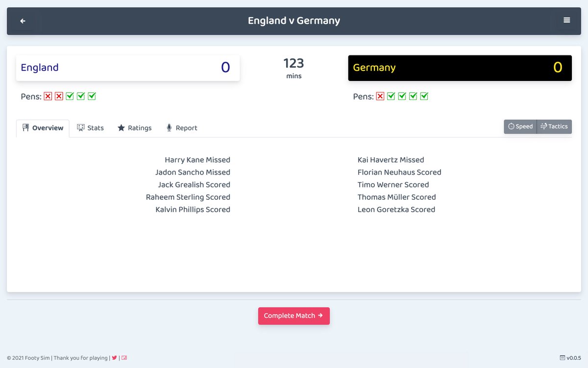
Task: Click the small icon next to v0.0.5
Action: (x=562, y=358)
